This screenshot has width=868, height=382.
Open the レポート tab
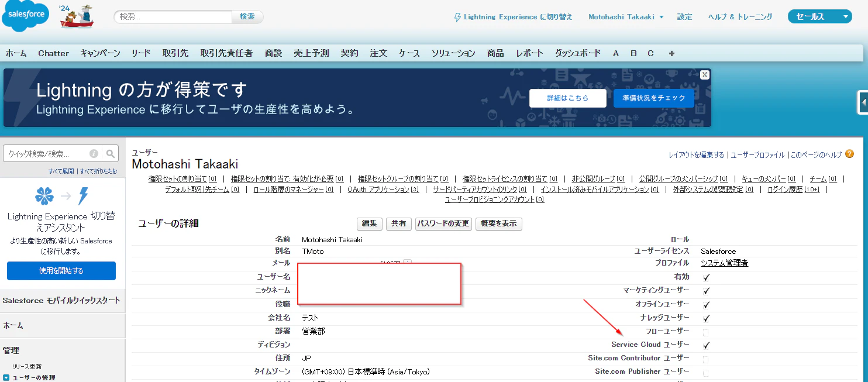(529, 53)
